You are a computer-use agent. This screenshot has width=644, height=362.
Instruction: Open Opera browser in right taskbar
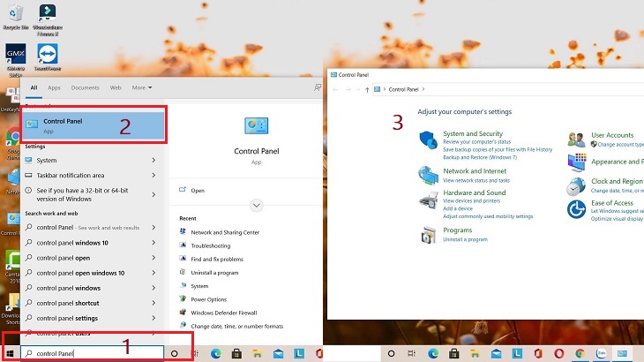pos(558,353)
